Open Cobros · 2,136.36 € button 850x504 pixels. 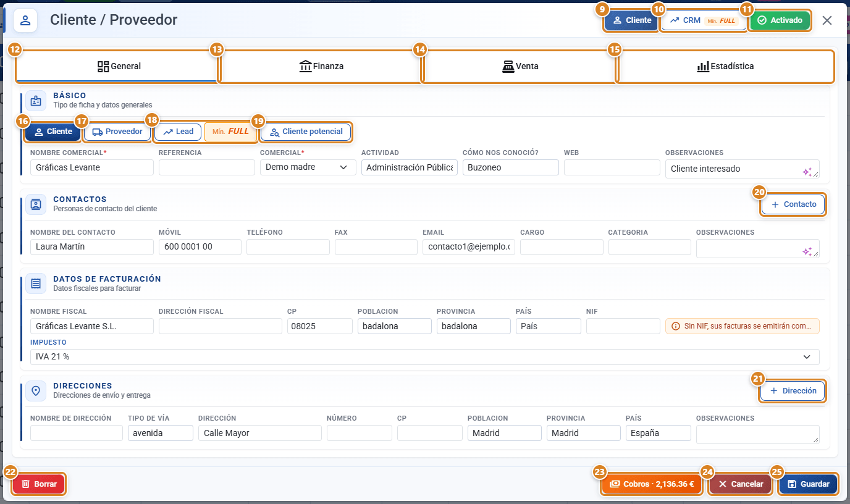click(652, 484)
